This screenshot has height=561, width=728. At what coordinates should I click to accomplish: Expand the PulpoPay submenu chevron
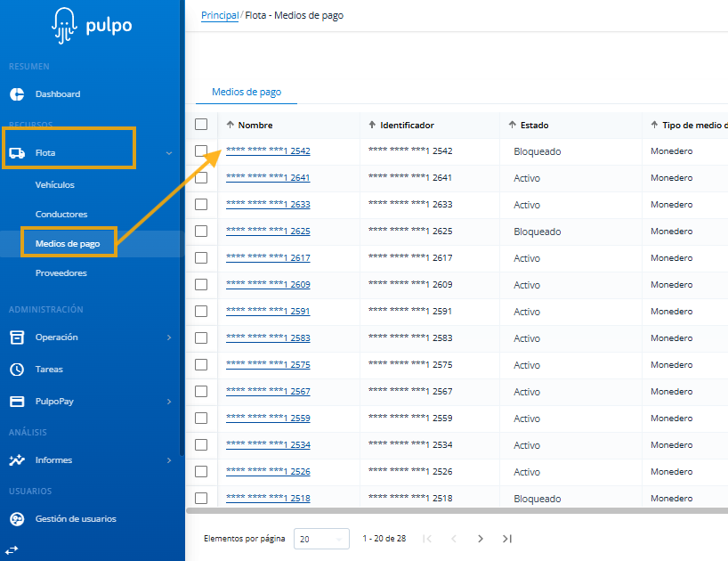point(169,402)
